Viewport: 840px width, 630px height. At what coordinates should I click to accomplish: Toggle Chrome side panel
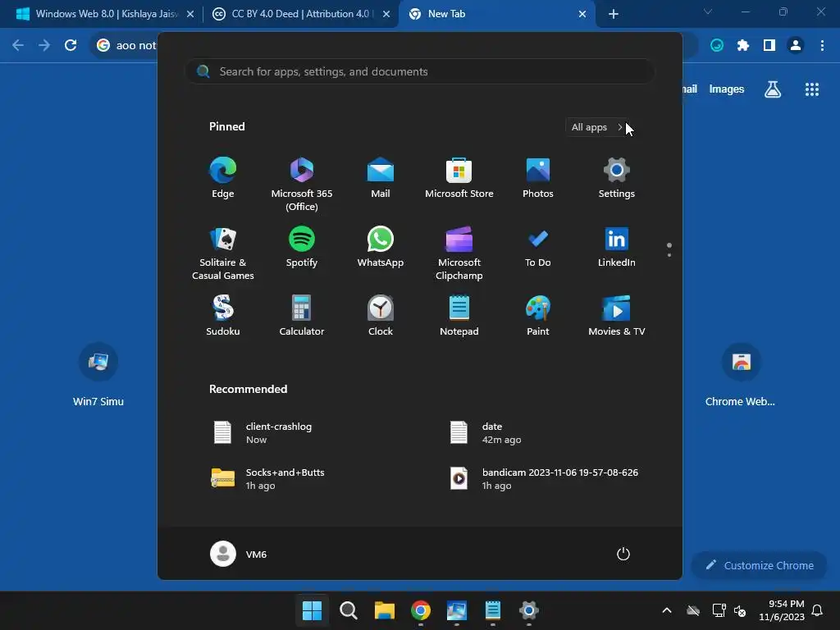[769, 45]
